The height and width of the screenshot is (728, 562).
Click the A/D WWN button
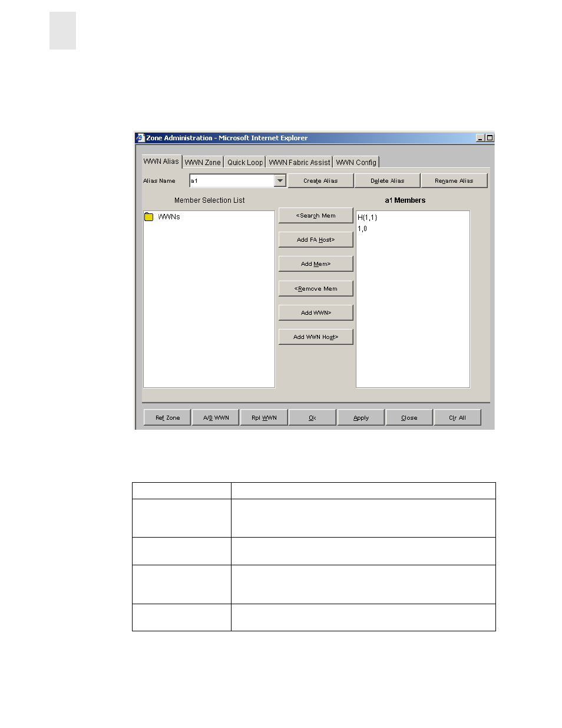[216, 418]
